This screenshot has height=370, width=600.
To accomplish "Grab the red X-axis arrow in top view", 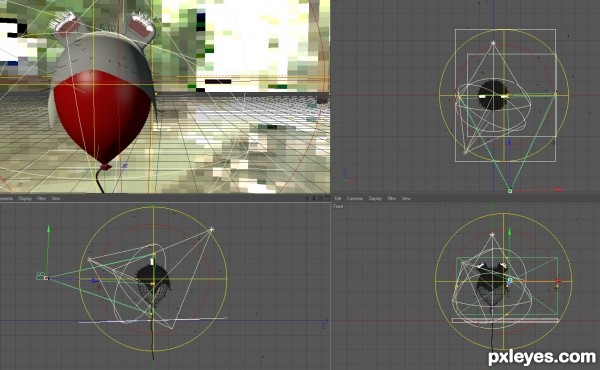I will click(559, 189).
